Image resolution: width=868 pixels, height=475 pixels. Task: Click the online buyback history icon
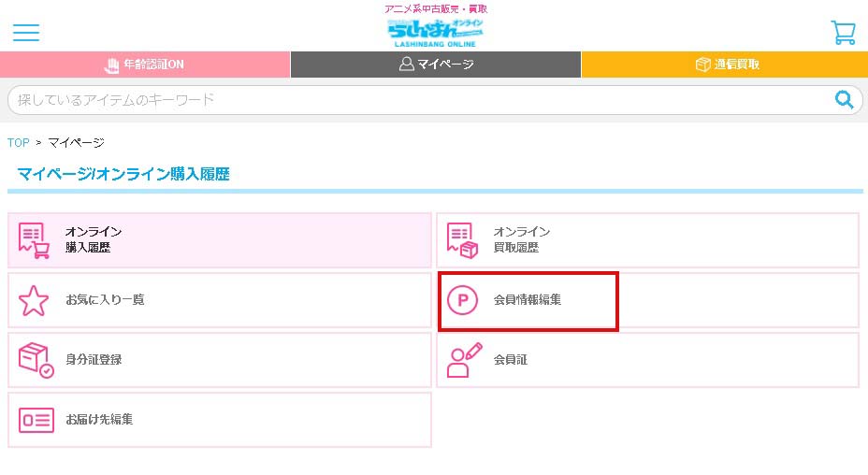click(462, 240)
